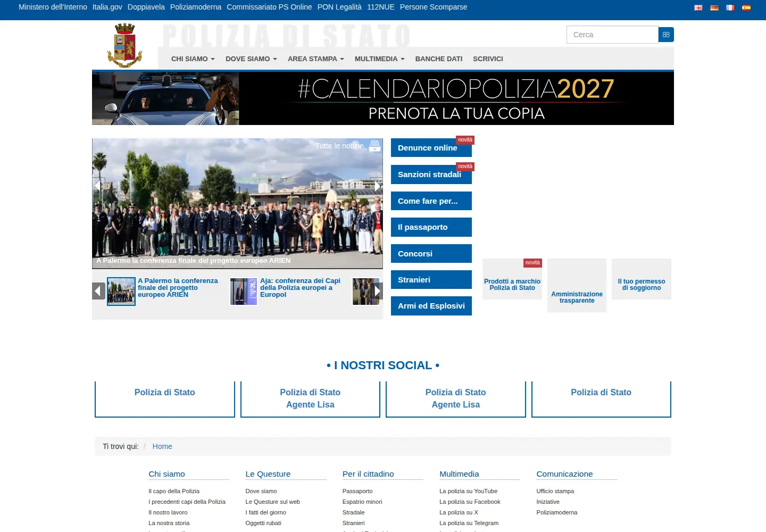Advance the news thumbnail strip with the right arrow

click(x=377, y=291)
